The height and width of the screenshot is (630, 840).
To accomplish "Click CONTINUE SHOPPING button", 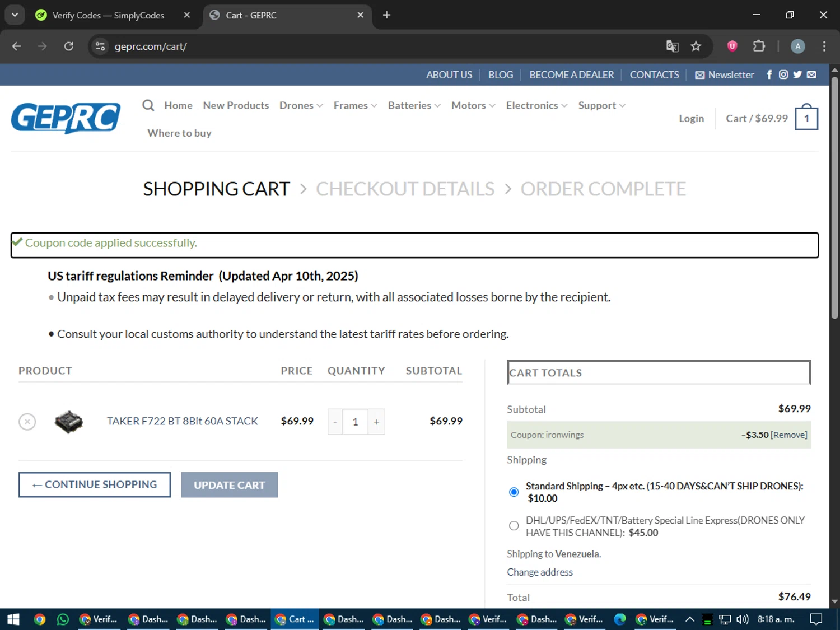I will [95, 484].
